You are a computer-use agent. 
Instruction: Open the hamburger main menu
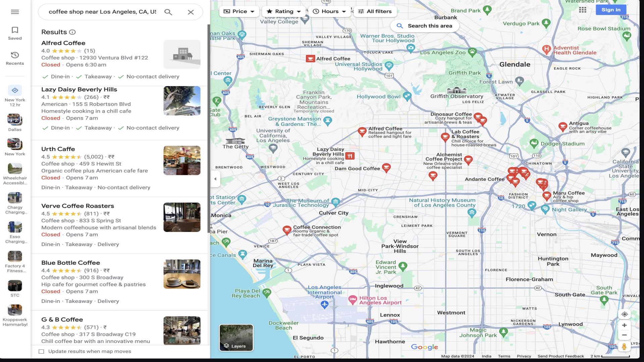point(15,12)
